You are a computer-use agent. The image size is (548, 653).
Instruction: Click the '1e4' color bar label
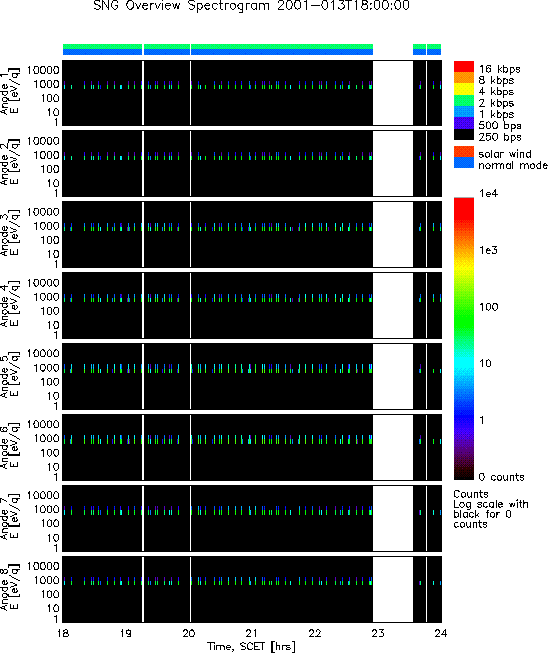[488, 193]
